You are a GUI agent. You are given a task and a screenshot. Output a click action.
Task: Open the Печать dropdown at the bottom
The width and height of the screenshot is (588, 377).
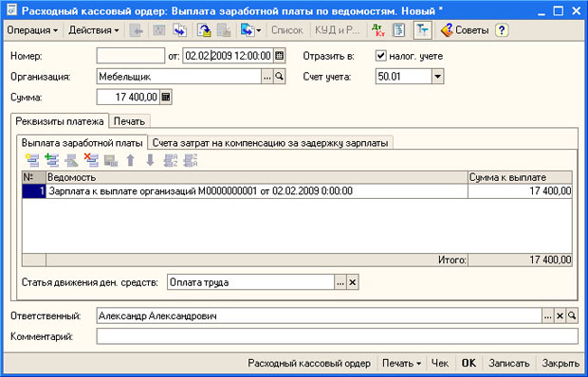[401, 363]
